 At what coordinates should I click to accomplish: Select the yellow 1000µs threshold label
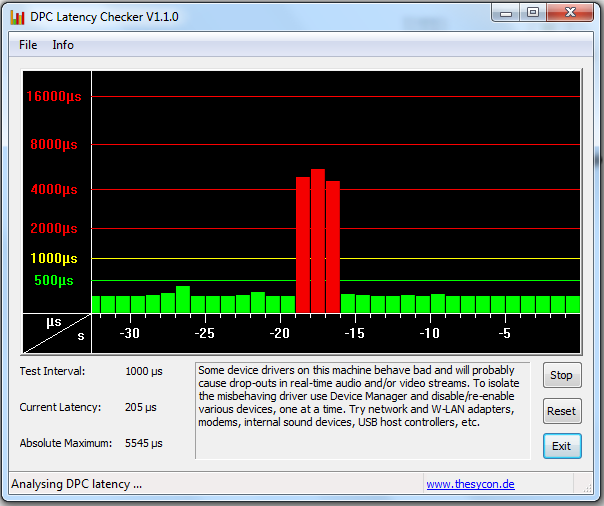[53, 258]
